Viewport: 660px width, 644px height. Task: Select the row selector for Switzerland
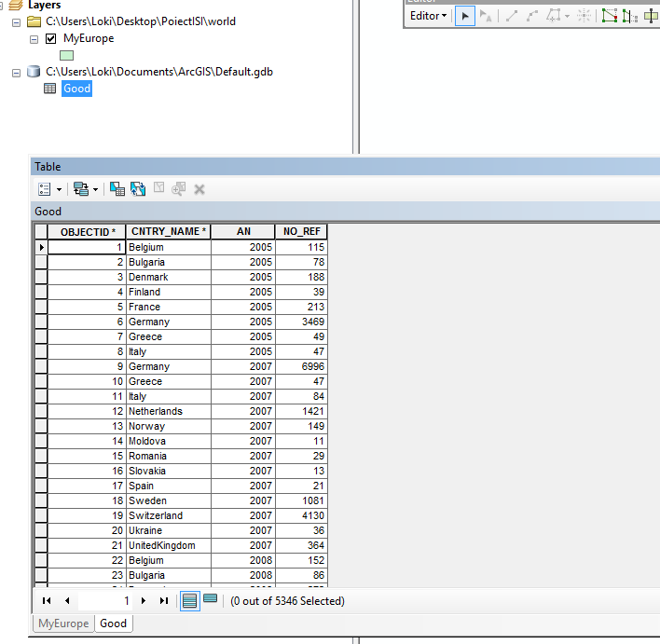click(41, 515)
